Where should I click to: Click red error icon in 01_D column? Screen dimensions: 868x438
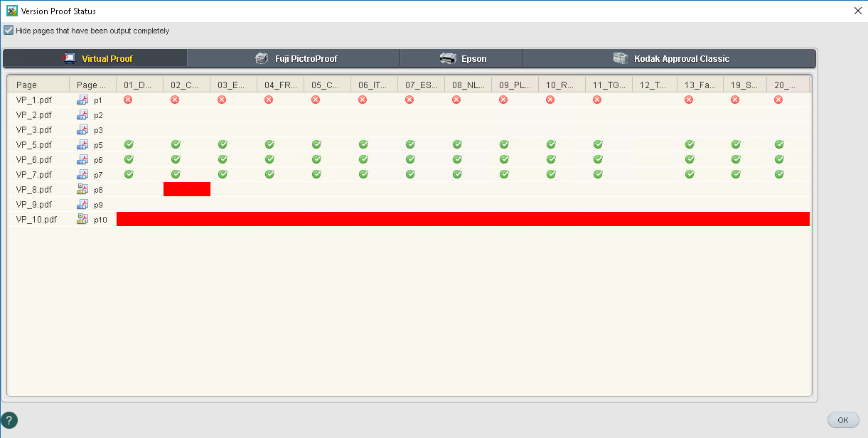128,100
